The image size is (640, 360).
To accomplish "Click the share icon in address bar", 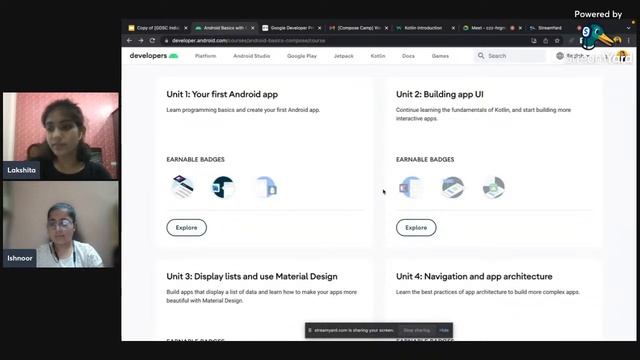I will pyautogui.click(x=546, y=41).
